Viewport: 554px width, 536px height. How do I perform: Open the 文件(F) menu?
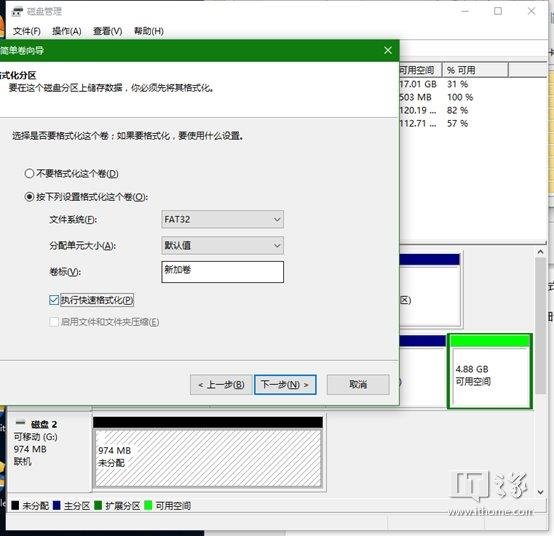coord(27,31)
